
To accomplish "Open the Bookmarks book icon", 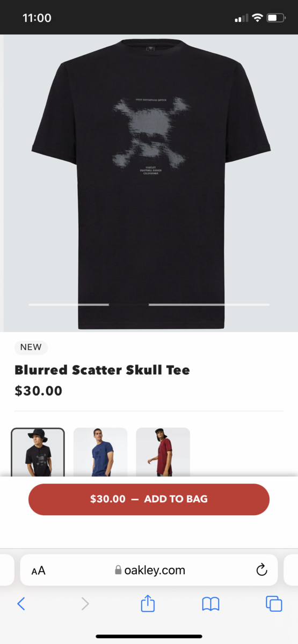I will [x=210, y=604].
